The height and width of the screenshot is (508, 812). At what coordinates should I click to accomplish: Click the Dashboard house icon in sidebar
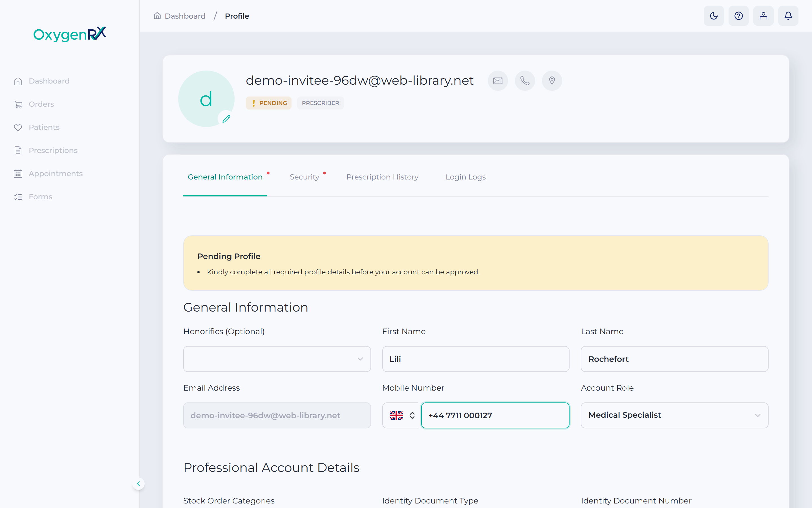[18, 81]
